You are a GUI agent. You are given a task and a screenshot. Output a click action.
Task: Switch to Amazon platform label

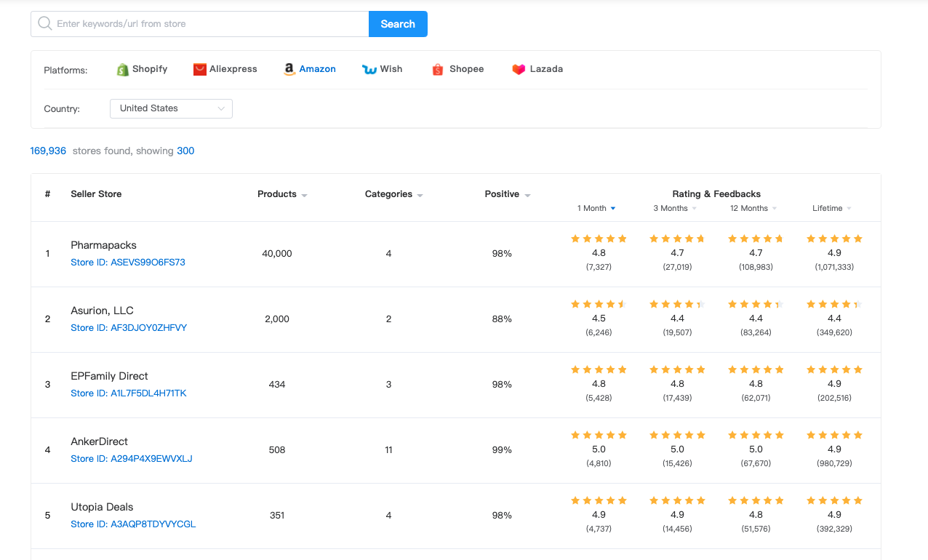tap(318, 69)
